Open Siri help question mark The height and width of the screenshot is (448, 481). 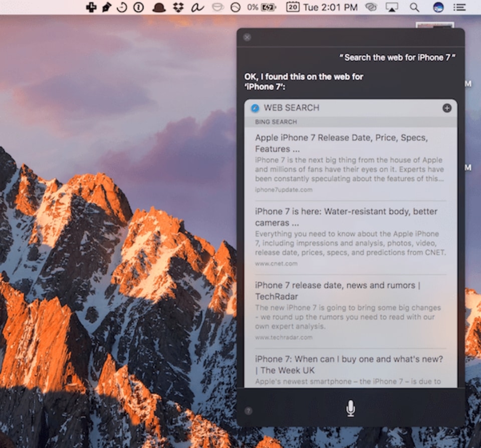point(249,411)
